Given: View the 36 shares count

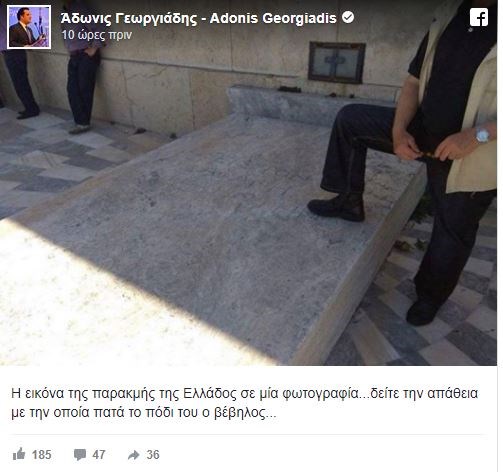Looking at the screenshot, I should (x=153, y=455).
